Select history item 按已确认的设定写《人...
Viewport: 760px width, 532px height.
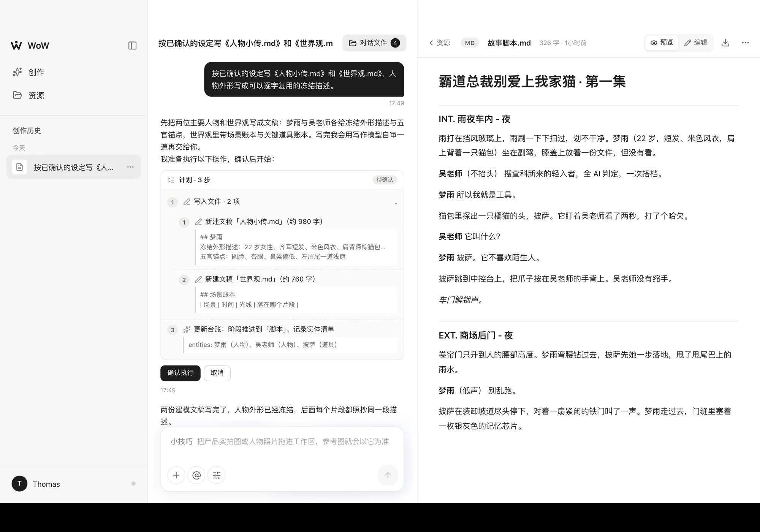point(74,167)
